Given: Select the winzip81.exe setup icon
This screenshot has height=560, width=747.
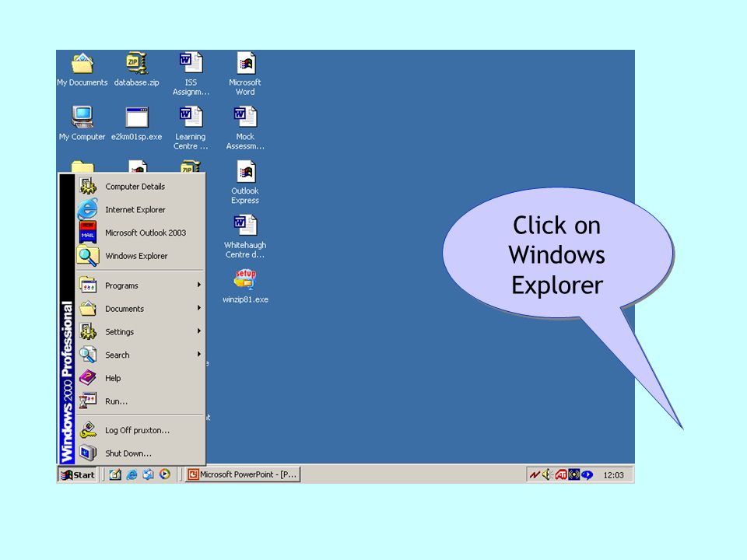Looking at the screenshot, I should pos(245,287).
